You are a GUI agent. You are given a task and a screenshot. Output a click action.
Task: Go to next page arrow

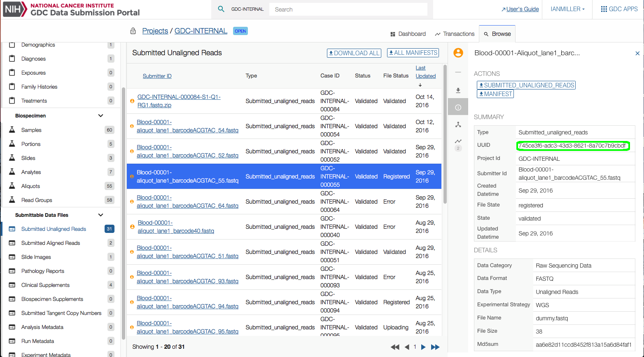click(423, 347)
